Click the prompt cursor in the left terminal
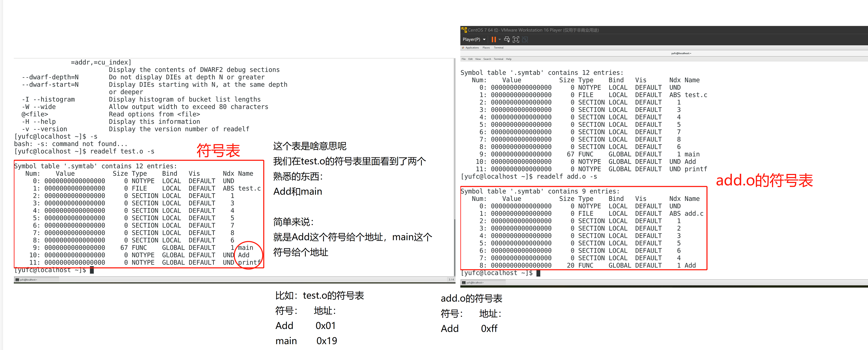Image resolution: width=868 pixels, height=350 pixels. click(92, 270)
